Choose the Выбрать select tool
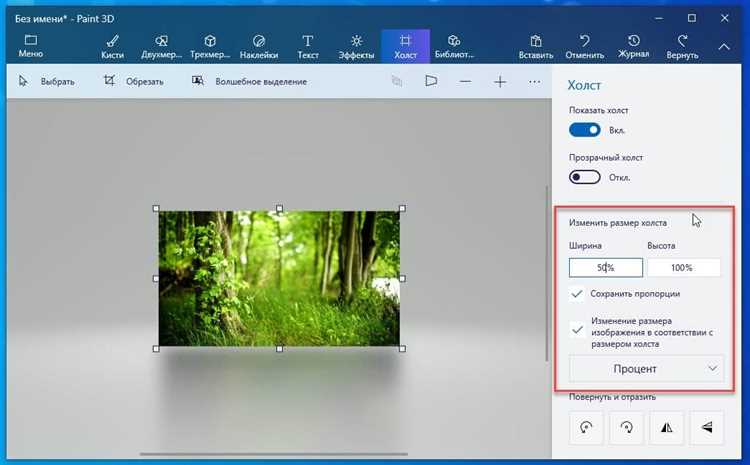The width and height of the screenshot is (750, 465). [46, 81]
